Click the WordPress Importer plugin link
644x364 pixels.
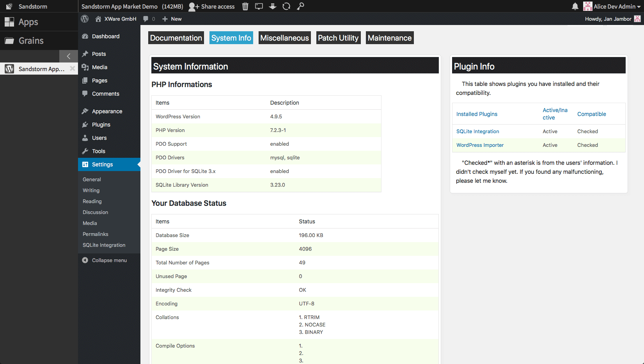coord(480,145)
